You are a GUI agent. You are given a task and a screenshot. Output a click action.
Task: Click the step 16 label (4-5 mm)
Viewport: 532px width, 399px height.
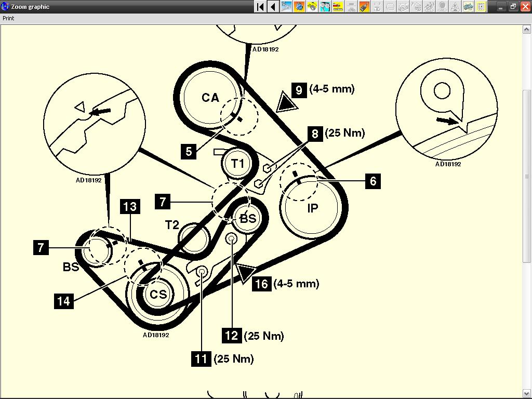[x=286, y=284]
